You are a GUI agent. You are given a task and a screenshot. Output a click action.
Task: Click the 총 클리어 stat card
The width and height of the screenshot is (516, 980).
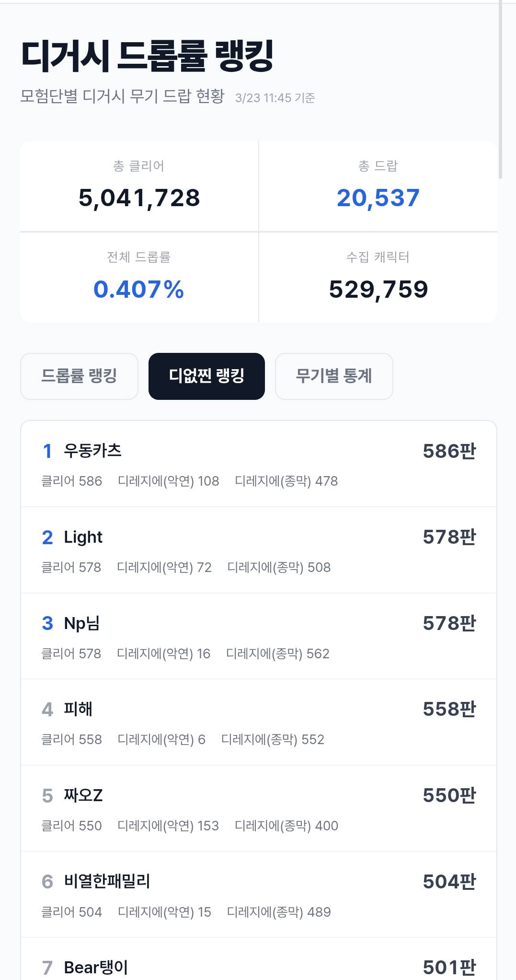[139, 187]
